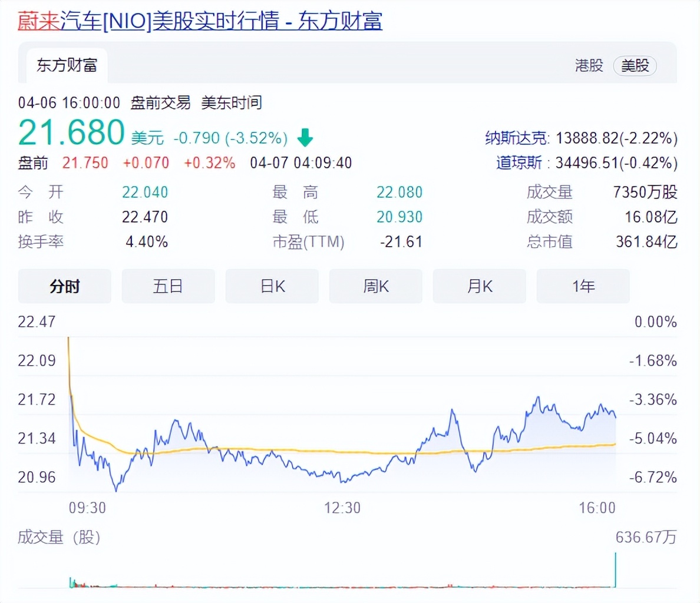The width and height of the screenshot is (700, 603).
Task: Click the pre-market change +0.32%
Action: pyautogui.click(x=209, y=163)
